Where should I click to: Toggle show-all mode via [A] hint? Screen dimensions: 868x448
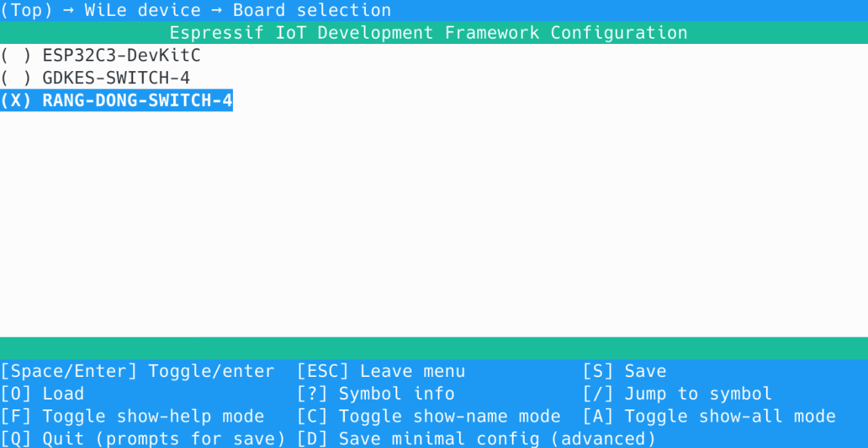click(708, 417)
